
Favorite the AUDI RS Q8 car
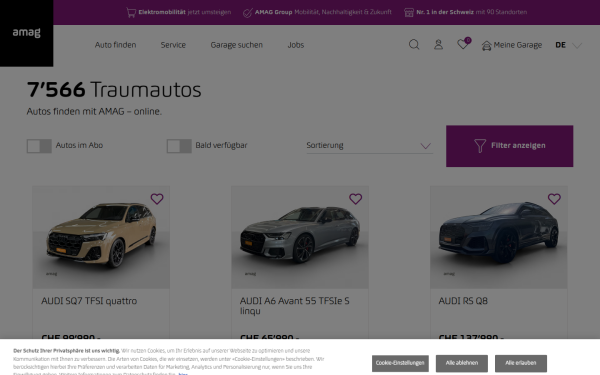(x=554, y=199)
